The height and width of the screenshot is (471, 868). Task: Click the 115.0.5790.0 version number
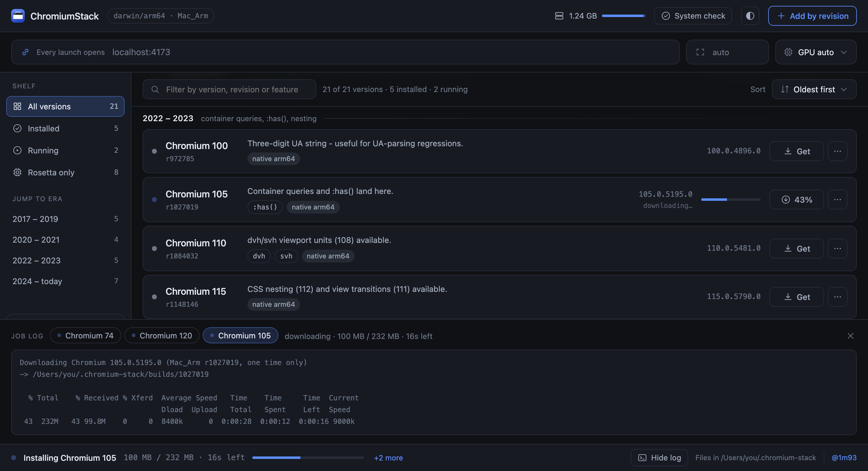[x=733, y=297]
